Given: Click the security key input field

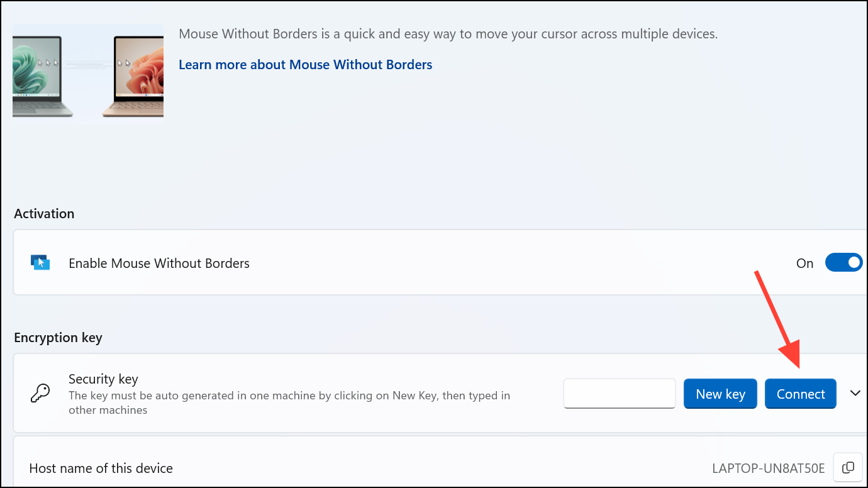Looking at the screenshot, I should [620, 394].
